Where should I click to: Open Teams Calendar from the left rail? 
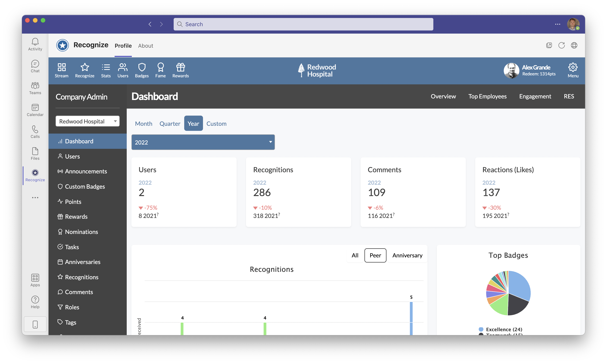[x=35, y=110]
